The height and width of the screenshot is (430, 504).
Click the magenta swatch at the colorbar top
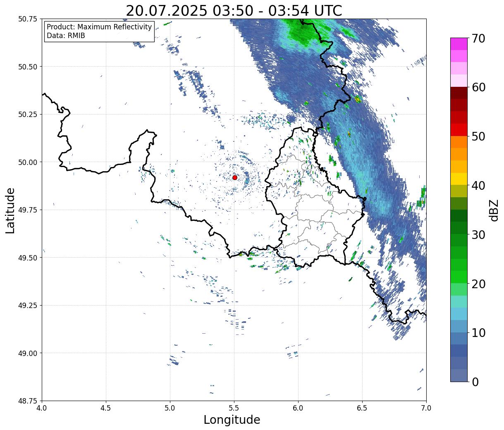point(459,44)
